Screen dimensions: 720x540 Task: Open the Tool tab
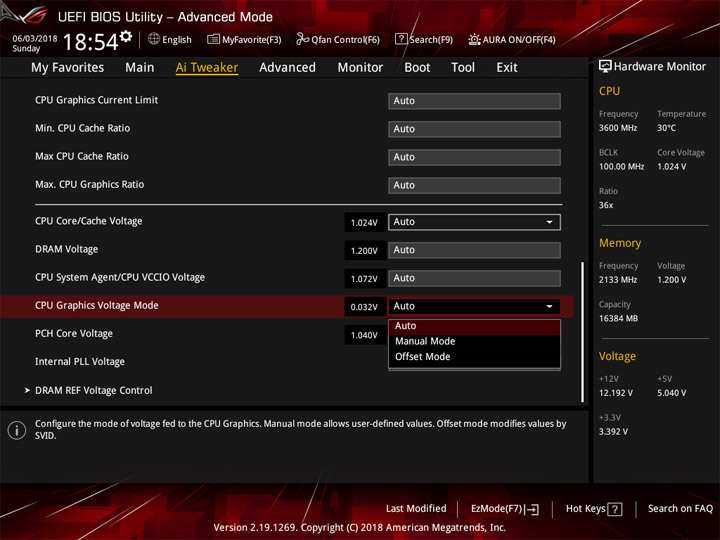click(x=463, y=68)
